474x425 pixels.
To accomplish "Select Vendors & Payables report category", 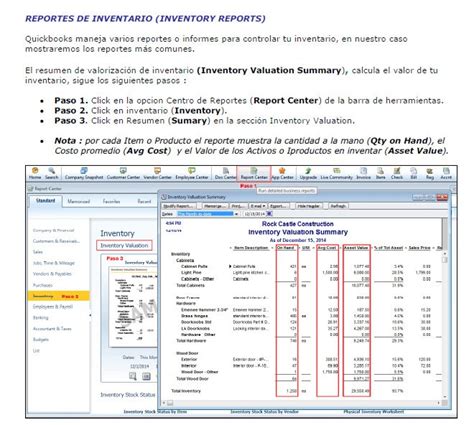I will point(52,274).
